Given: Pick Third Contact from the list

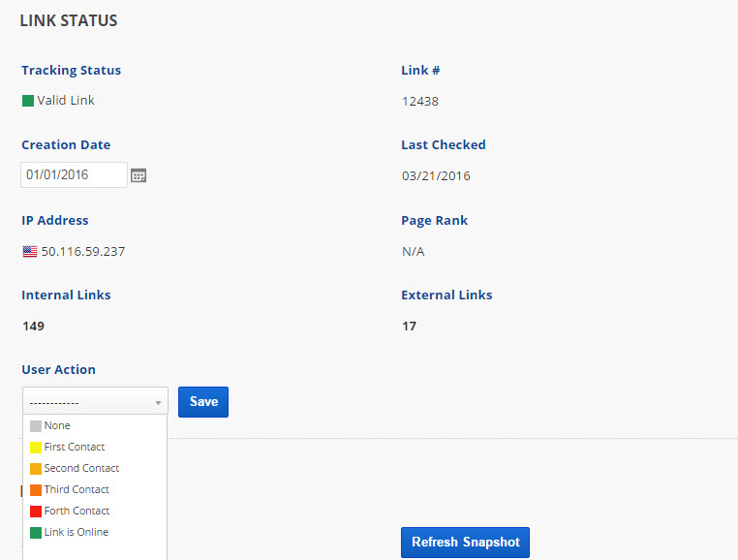Looking at the screenshot, I should point(77,490).
